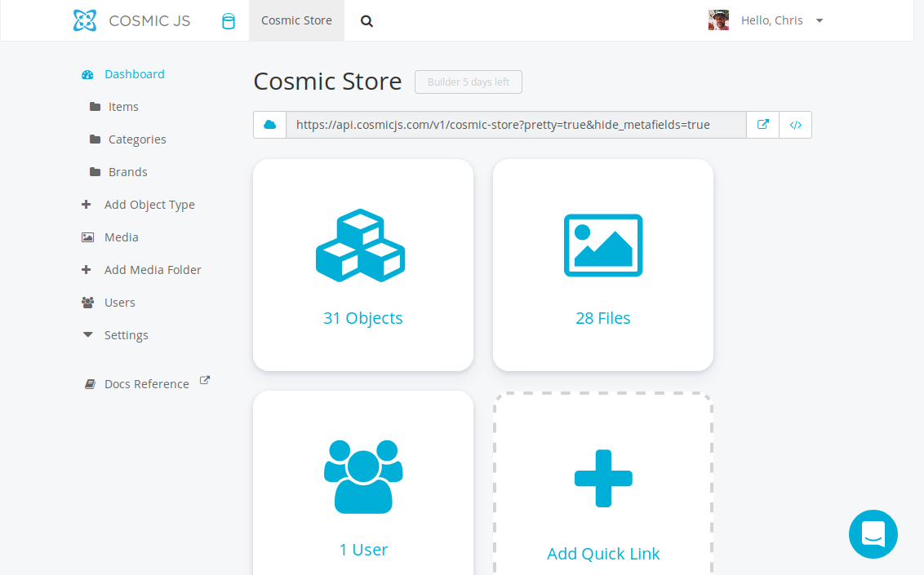
Task: Click the users group icon on the 1 User card
Action: click(x=363, y=476)
